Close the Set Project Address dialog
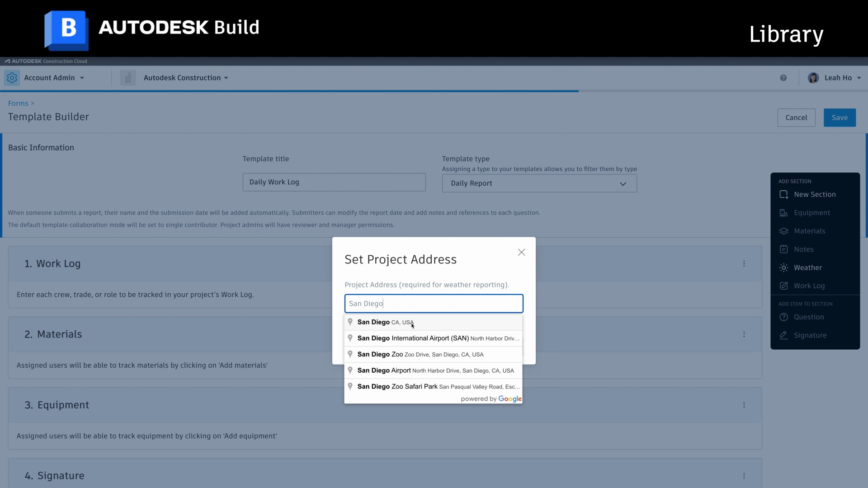Screen dimensions: 868x488 [x=521, y=252]
